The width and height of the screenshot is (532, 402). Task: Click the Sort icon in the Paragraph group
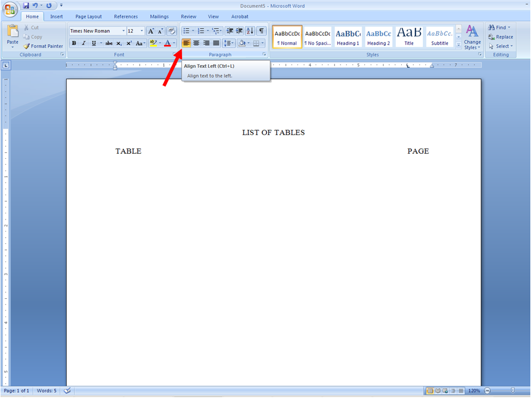point(249,30)
